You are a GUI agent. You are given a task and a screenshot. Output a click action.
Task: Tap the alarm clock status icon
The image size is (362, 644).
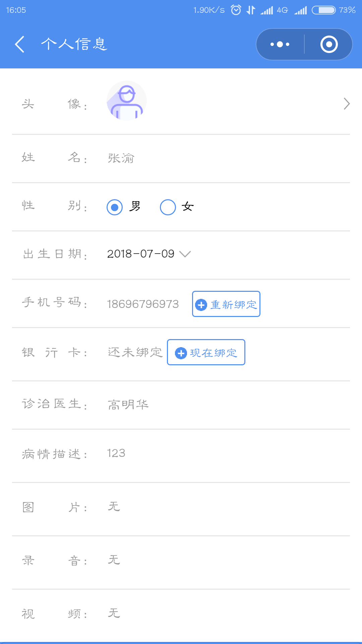click(236, 10)
